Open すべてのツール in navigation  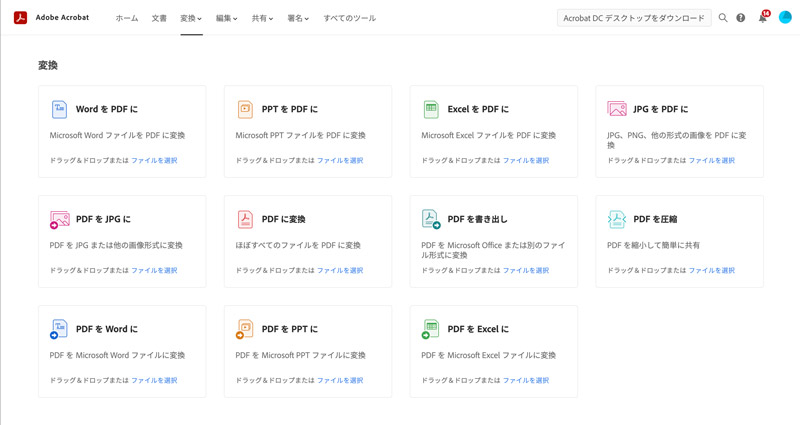pos(349,18)
